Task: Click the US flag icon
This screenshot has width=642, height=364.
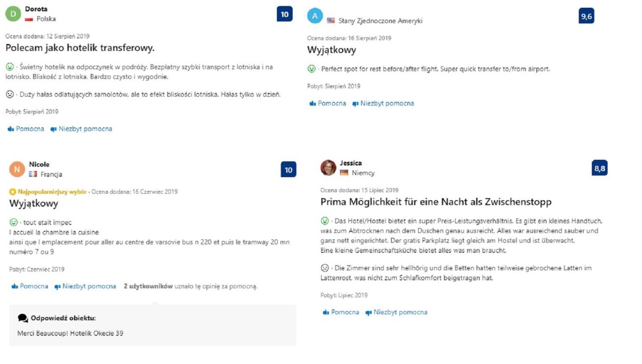Action: (x=331, y=20)
